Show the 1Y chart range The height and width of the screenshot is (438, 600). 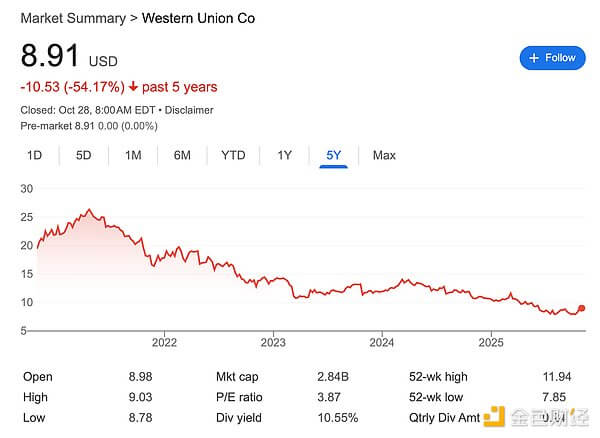point(285,155)
